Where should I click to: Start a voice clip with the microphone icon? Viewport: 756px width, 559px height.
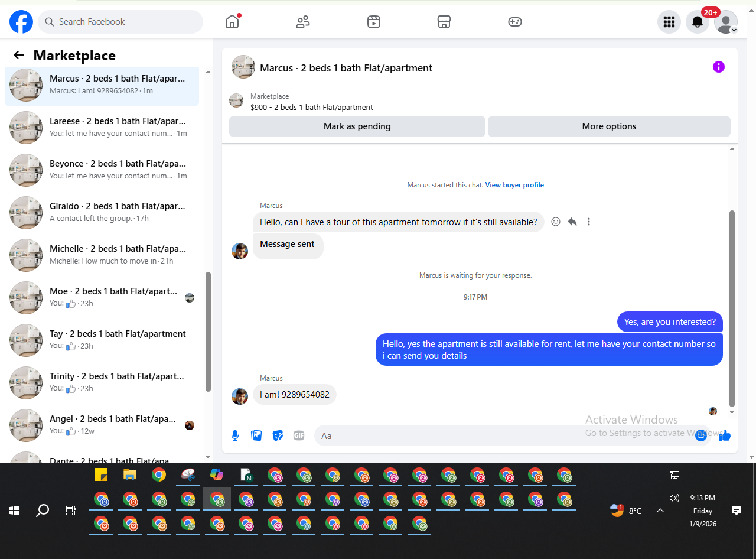[x=235, y=435]
